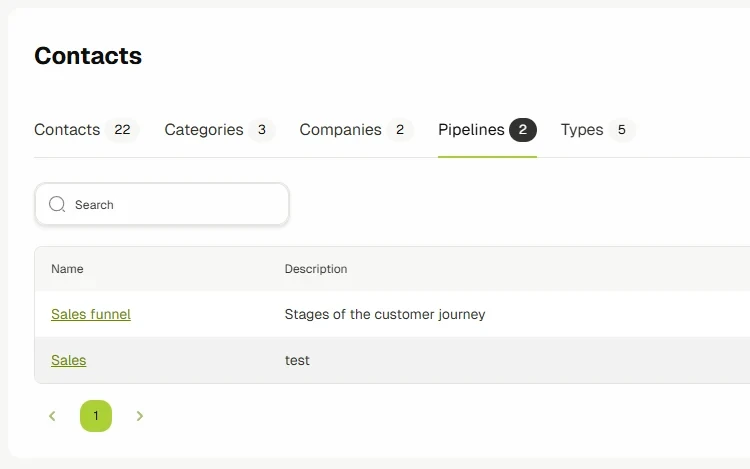The image size is (750, 469).
Task: Click the 22 badge on Contacts tab
Action: point(122,130)
